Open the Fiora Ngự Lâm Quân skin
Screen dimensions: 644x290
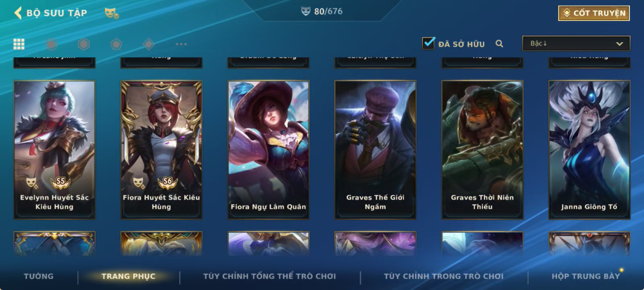[x=268, y=149]
